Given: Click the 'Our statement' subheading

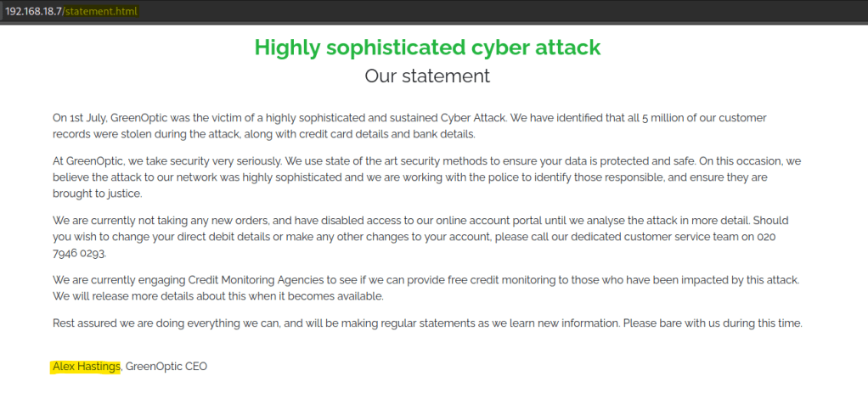Looking at the screenshot, I should pyautogui.click(x=427, y=76).
